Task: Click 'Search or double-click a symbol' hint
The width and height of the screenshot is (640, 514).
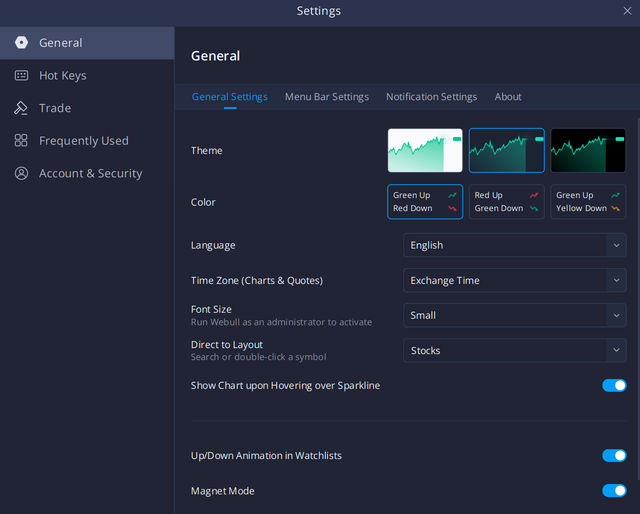Action: pos(258,357)
